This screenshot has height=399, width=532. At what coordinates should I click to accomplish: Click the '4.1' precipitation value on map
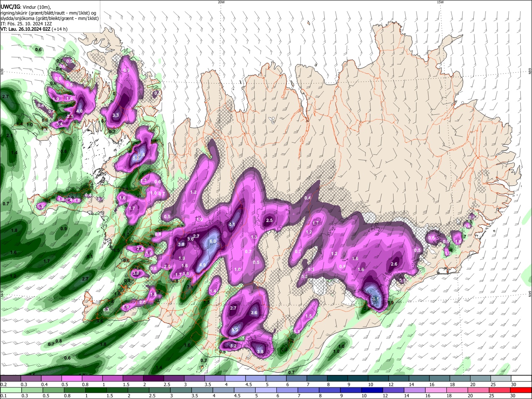[232, 224]
